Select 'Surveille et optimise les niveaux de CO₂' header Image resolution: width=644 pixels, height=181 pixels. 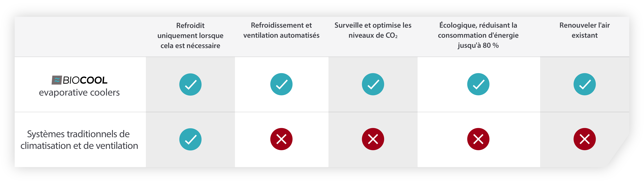tap(373, 30)
